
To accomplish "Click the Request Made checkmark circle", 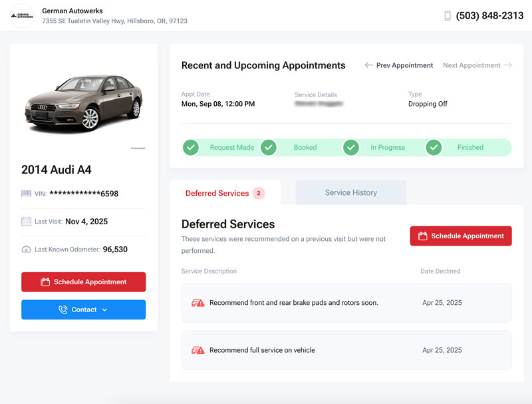I will tap(191, 147).
